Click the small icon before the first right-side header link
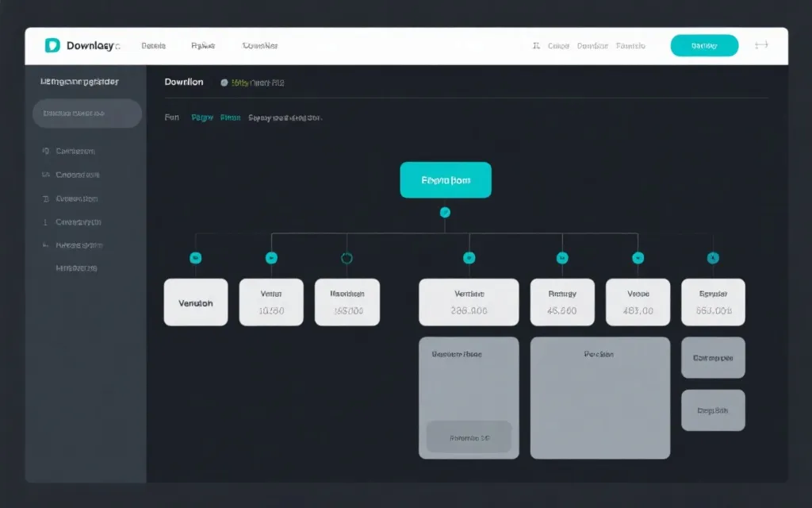 (x=537, y=46)
